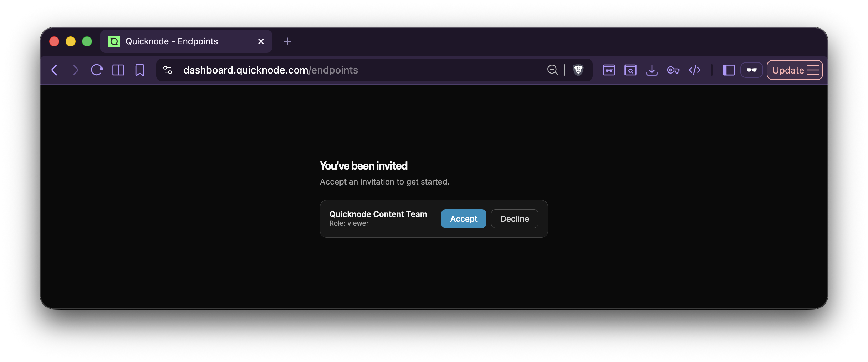The image size is (868, 362).
Task: Bookmark this page with the bookmark icon
Action: [140, 70]
